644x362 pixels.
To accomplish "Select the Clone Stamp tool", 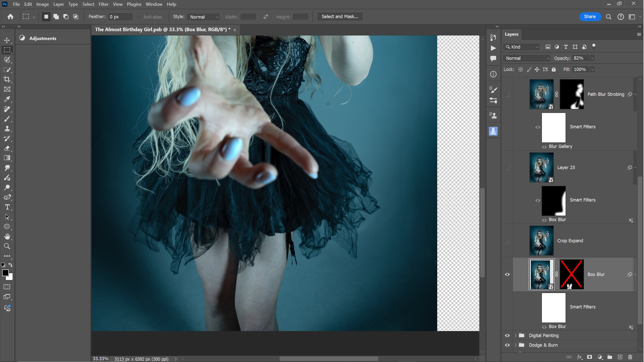I will (x=7, y=129).
